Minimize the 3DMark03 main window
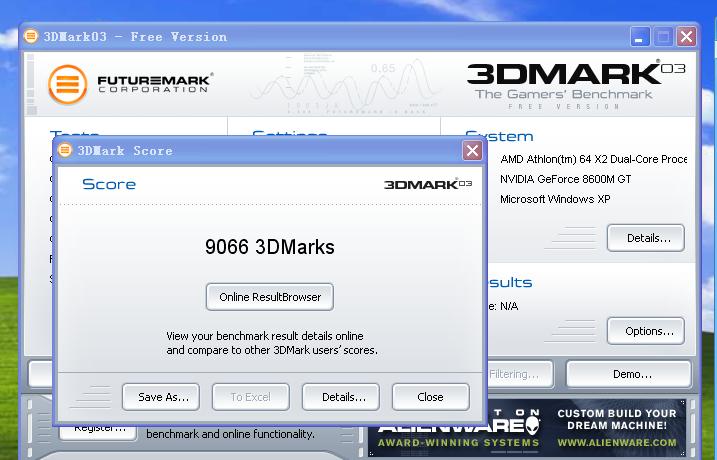This screenshot has height=460, width=717. click(x=640, y=37)
